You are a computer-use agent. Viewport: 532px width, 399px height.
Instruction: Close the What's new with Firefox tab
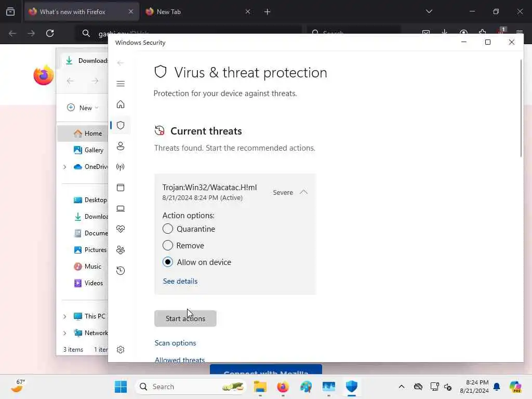[131, 12]
